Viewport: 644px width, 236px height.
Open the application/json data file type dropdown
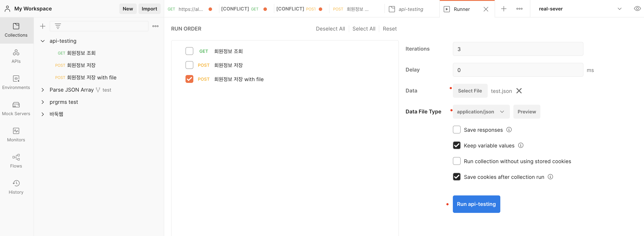click(x=481, y=112)
